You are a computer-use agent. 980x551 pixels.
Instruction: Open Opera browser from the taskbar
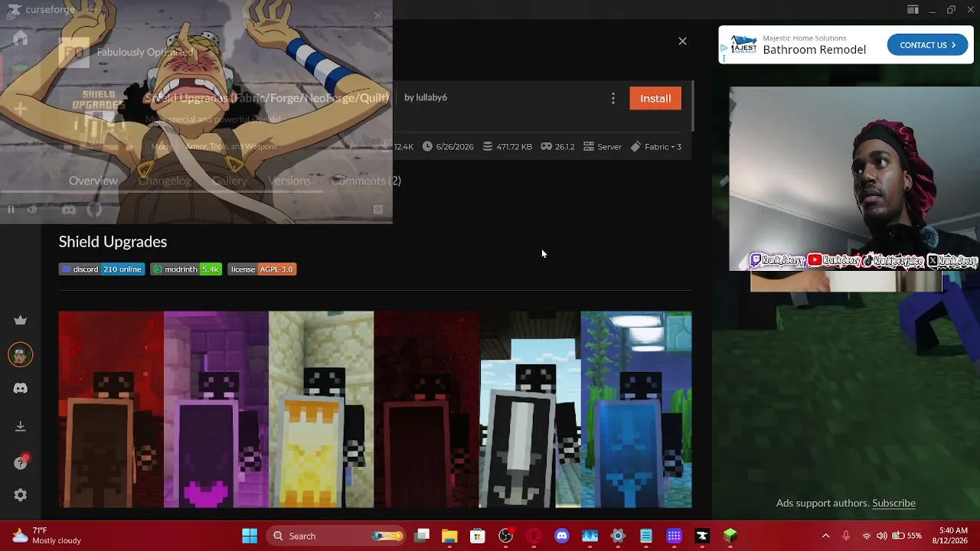coord(534,536)
